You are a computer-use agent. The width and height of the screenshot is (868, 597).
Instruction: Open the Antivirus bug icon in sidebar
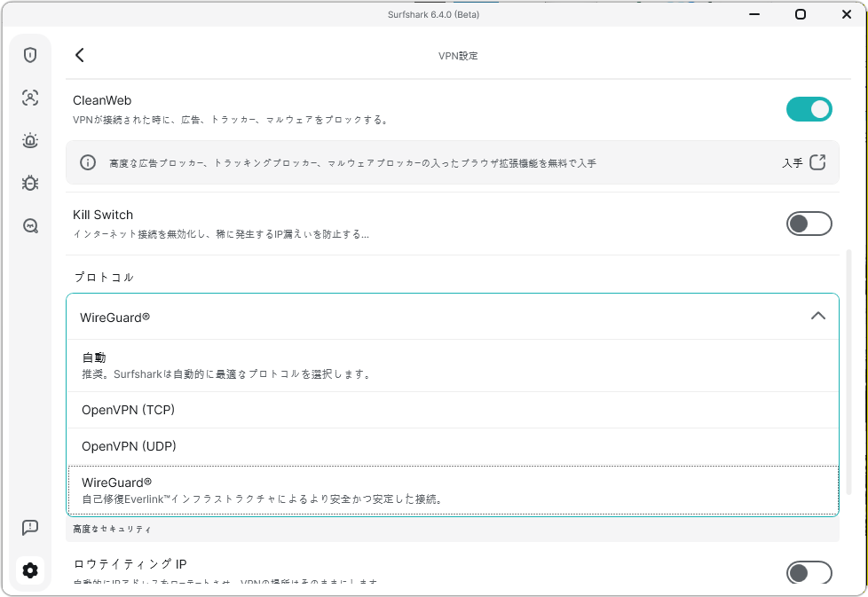[x=30, y=183]
